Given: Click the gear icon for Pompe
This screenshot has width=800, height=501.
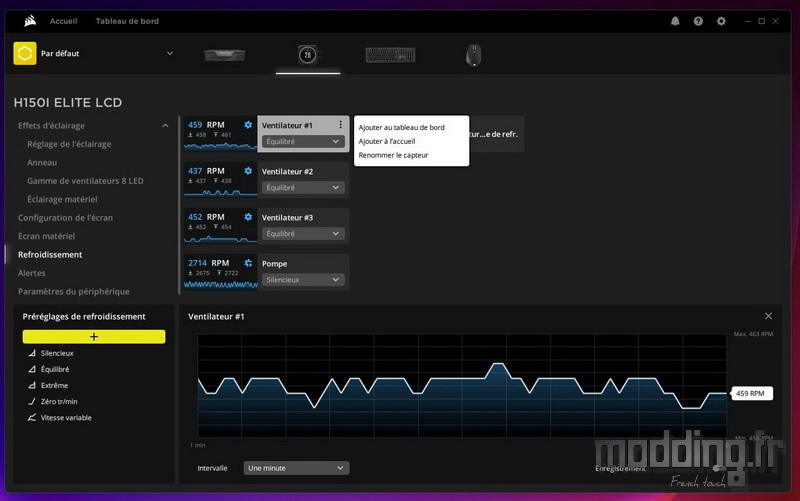Looking at the screenshot, I should pos(248,263).
